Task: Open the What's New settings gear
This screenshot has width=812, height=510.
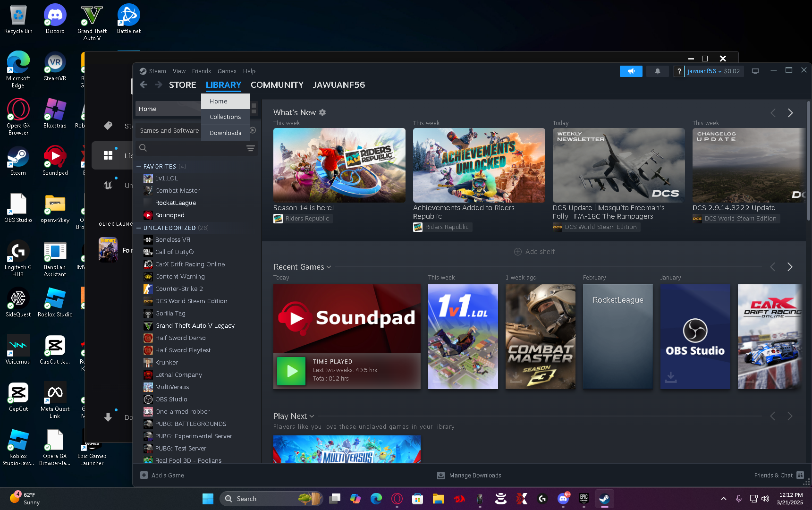Action: tap(322, 112)
